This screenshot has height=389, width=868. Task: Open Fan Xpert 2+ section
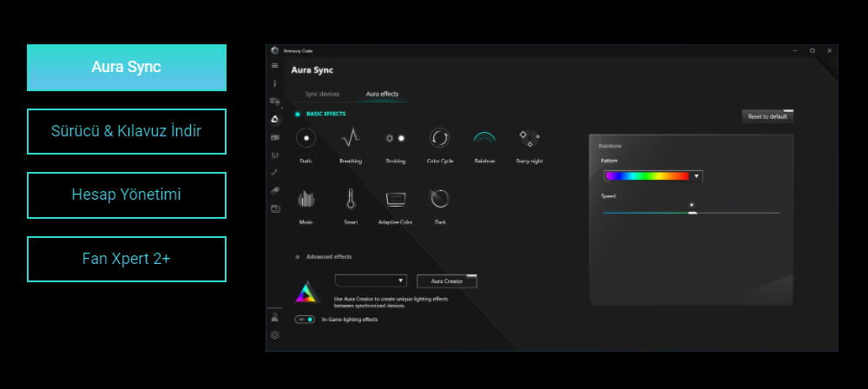[126, 260]
